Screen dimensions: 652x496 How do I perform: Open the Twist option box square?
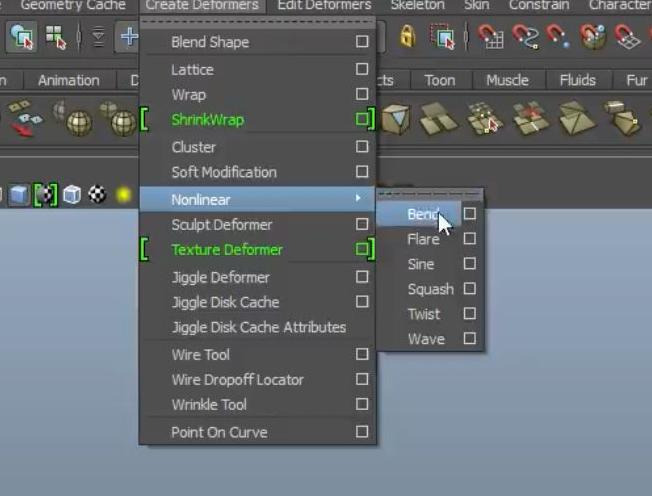(469, 314)
